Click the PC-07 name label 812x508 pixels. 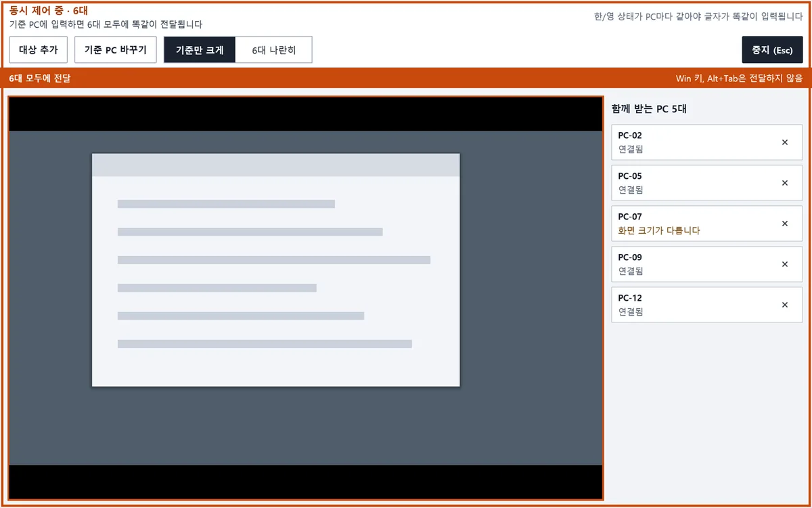click(630, 217)
